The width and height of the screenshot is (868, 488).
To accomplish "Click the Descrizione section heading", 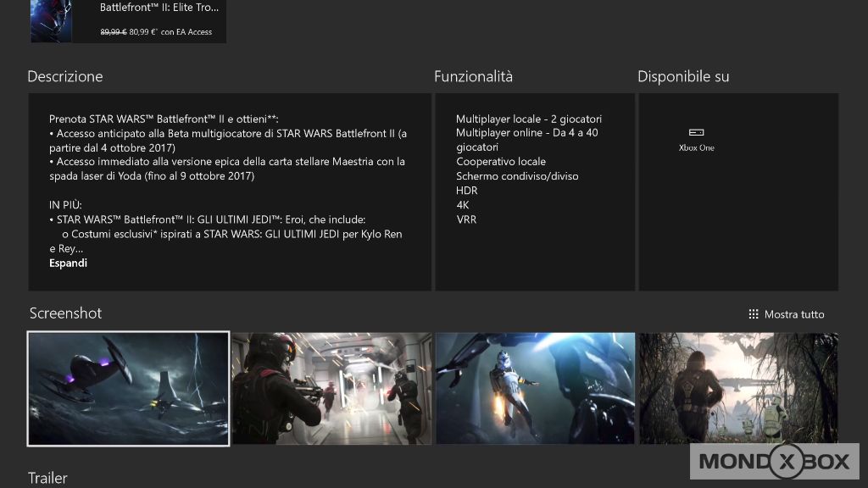I will tap(65, 76).
